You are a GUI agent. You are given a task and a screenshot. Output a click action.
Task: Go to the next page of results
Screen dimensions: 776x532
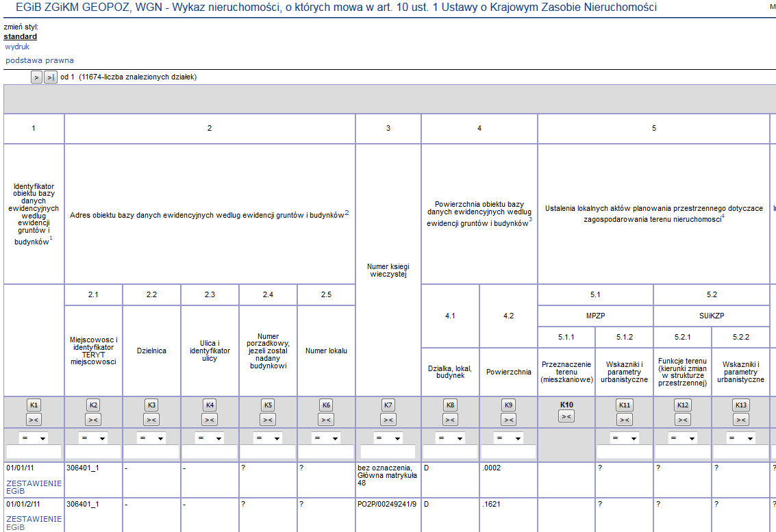tap(37, 77)
